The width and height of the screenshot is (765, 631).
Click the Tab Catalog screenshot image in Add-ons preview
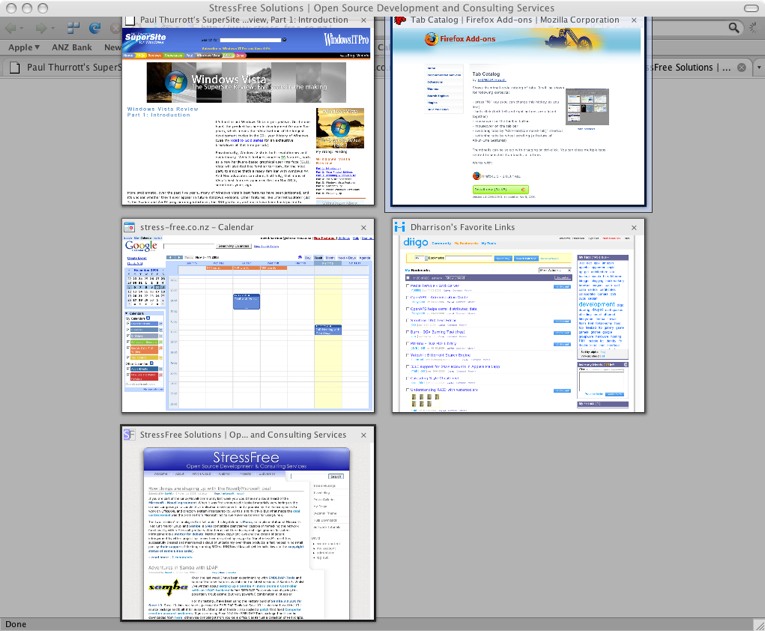(587, 107)
